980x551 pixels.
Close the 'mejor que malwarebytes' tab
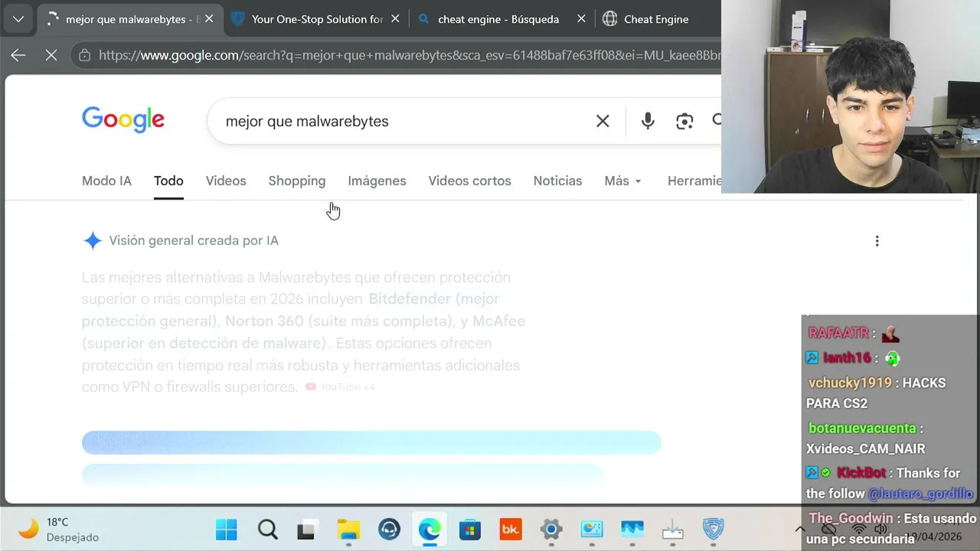[x=209, y=19]
